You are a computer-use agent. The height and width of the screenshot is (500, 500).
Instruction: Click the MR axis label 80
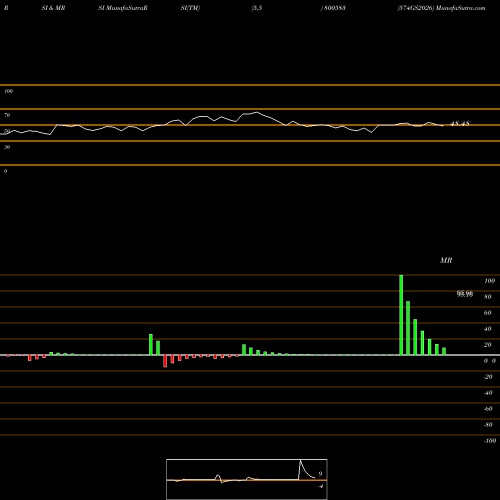coord(488,297)
